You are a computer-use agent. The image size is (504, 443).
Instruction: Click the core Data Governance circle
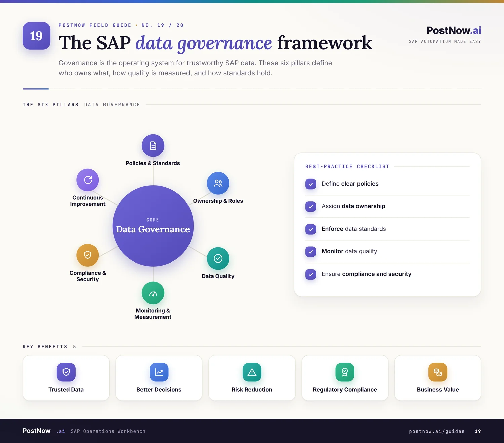click(x=153, y=226)
